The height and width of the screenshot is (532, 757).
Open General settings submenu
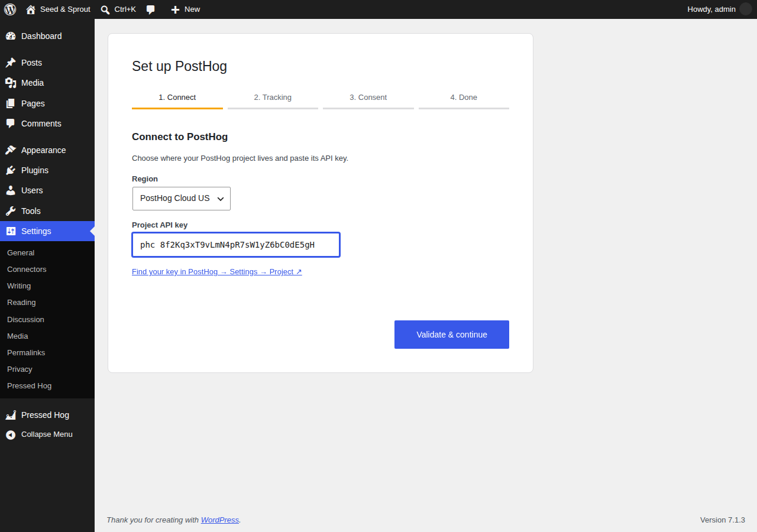click(x=21, y=253)
